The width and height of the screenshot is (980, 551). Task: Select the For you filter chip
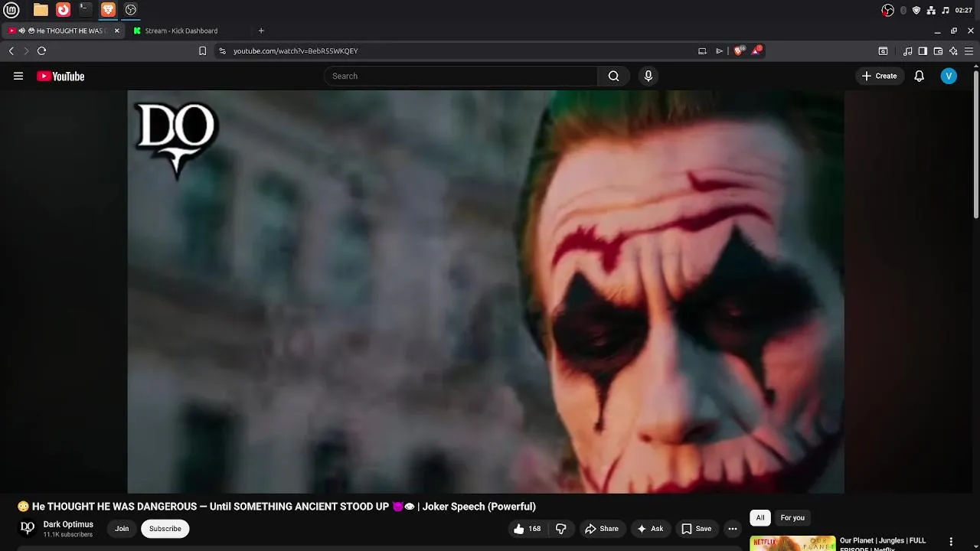pyautogui.click(x=792, y=518)
